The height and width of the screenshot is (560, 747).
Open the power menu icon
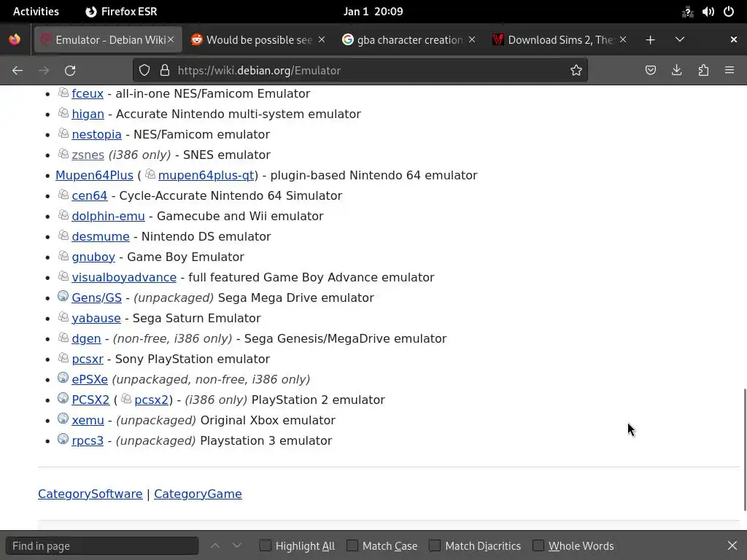[x=729, y=12]
